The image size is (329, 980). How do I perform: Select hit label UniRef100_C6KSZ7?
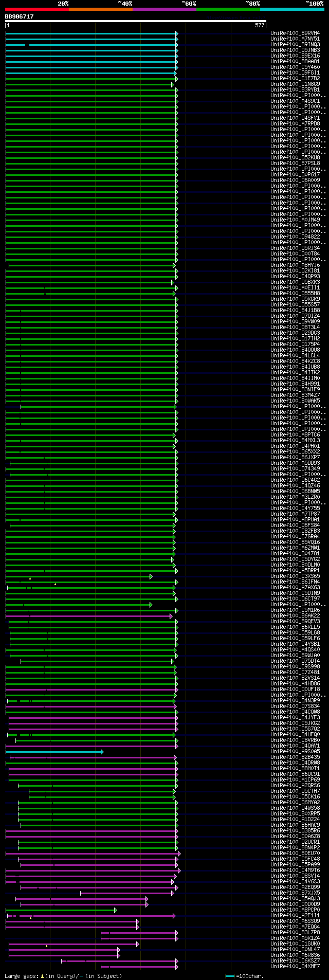[295, 960]
